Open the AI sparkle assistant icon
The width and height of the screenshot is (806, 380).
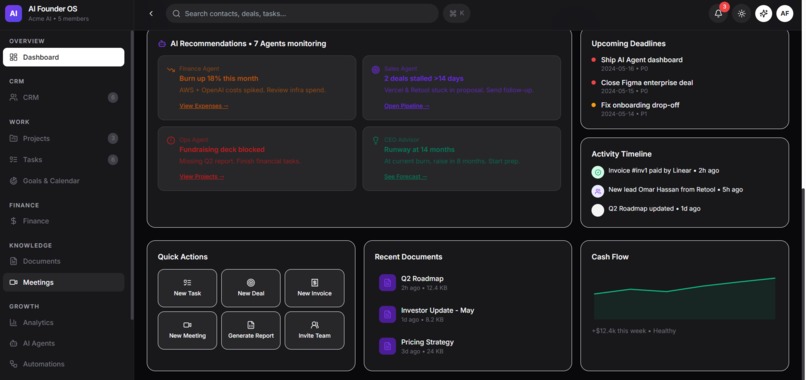point(763,14)
